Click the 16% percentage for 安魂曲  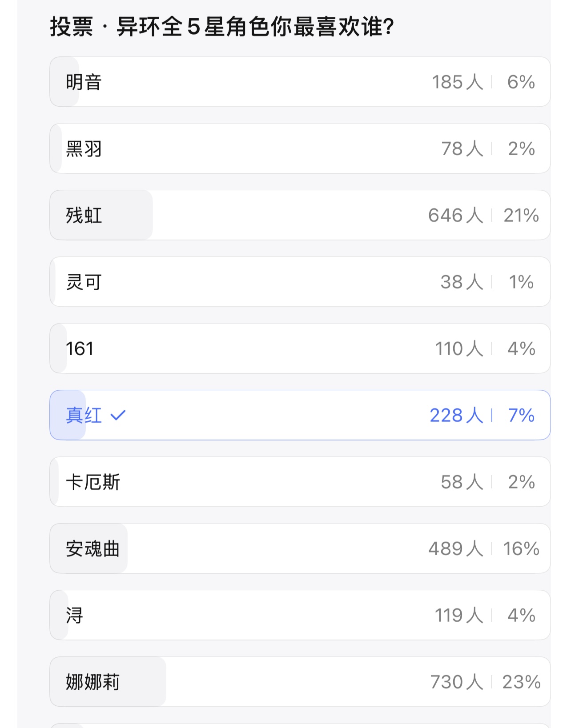521,549
